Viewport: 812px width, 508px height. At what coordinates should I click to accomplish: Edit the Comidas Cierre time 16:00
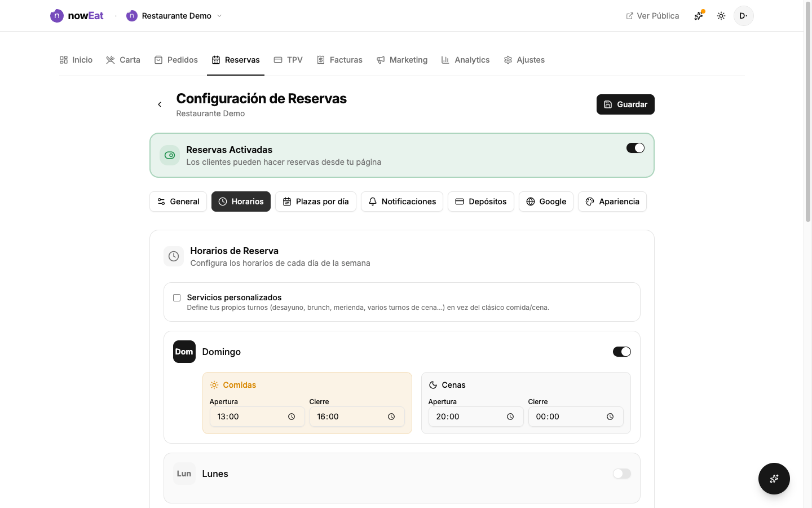coord(357,417)
